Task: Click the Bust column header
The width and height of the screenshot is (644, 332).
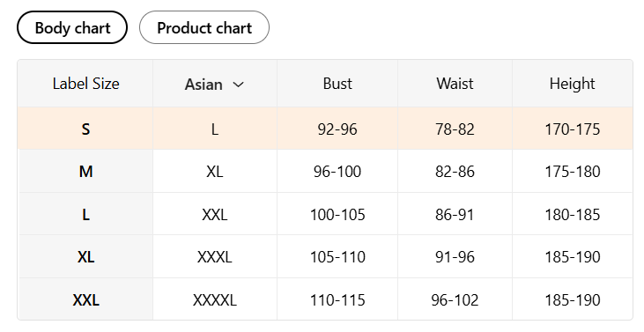Action: click(x=337, y=84)
